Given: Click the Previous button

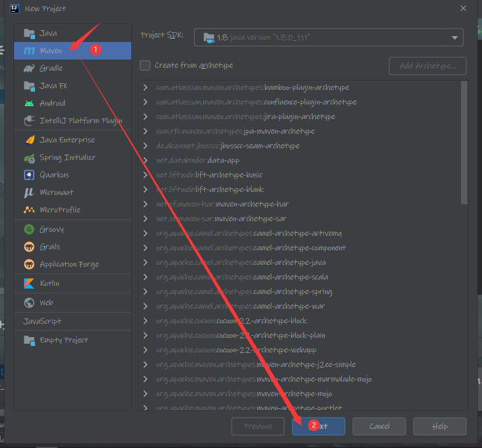Looking at the screenshot, I should coord(258,426).
